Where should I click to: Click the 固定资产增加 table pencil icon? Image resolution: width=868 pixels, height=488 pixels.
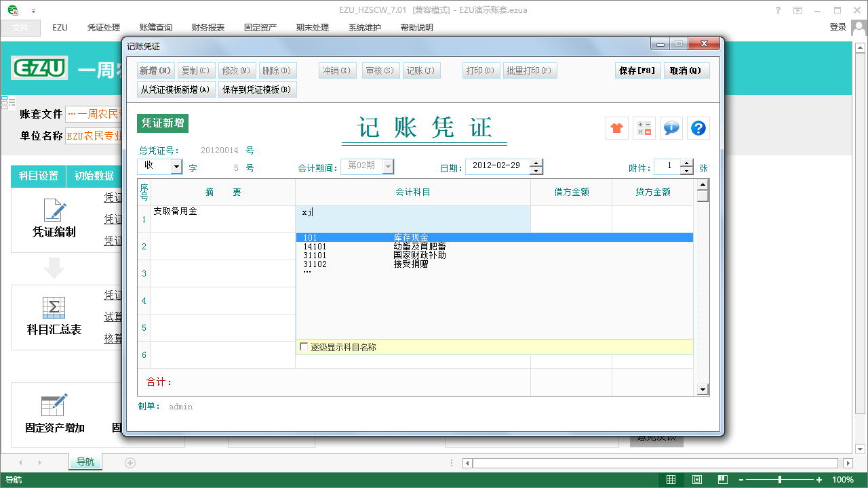click(x=54, y=405)
